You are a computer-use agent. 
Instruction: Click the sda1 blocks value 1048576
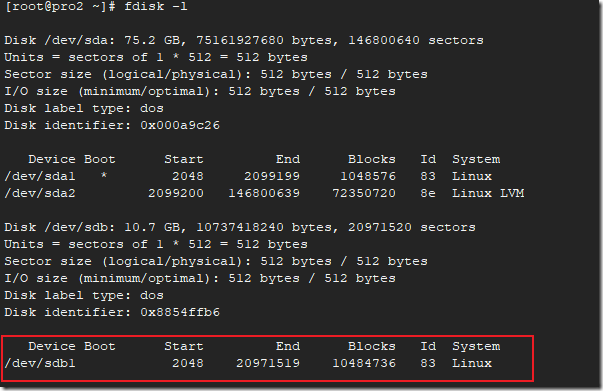[368, 176]
